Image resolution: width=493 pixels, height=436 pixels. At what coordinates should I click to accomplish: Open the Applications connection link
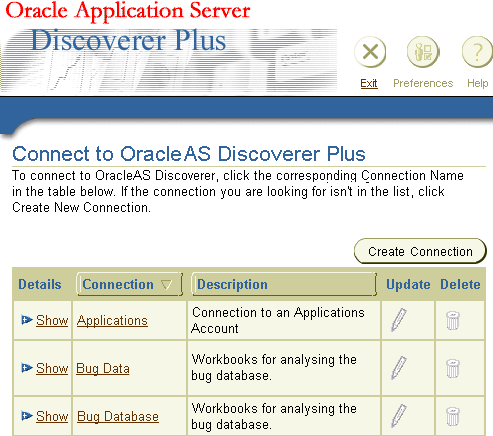[112, 321]
